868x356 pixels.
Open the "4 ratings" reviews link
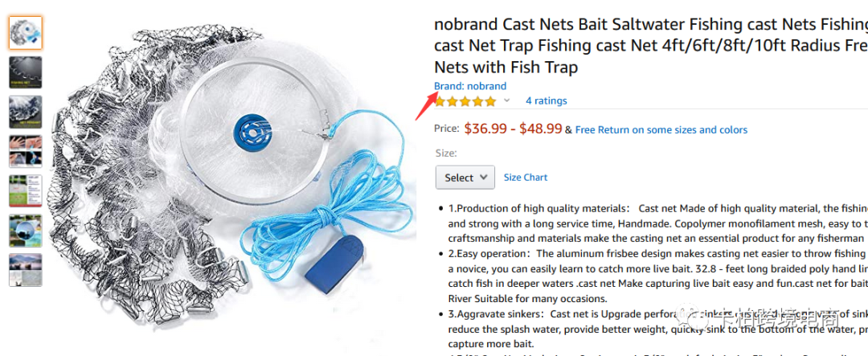coord(546,101)
